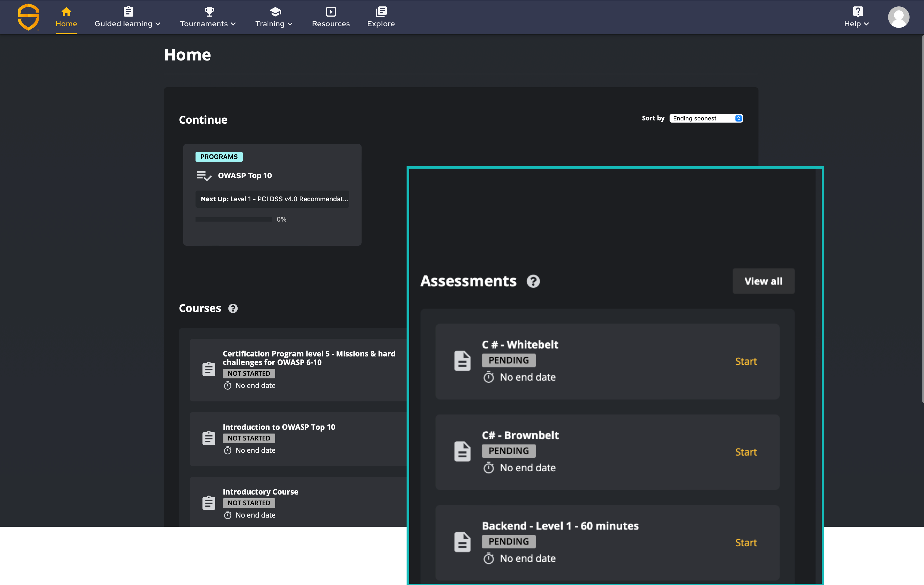Click the PROGRAMS tag label

pos(219,157)
